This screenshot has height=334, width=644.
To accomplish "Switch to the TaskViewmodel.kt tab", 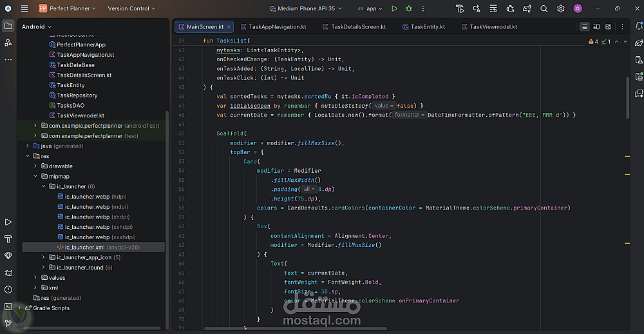I will click(x=489, y=26).
